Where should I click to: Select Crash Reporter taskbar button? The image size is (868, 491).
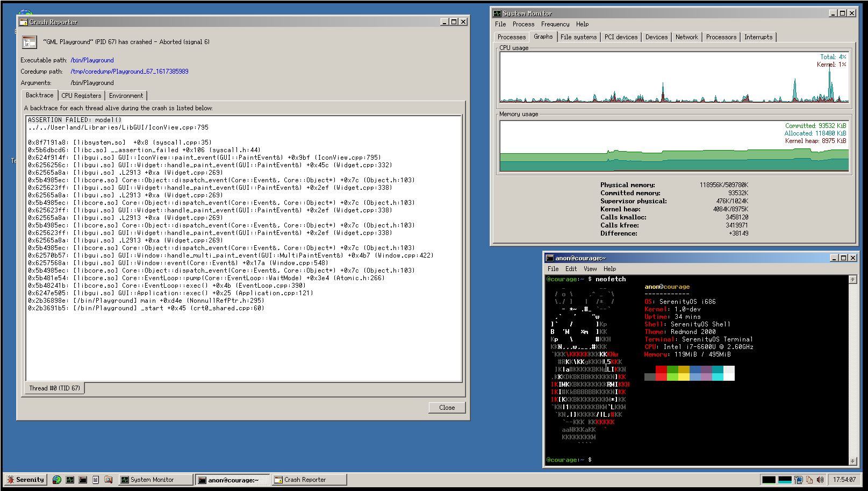(x=309, y=480)
